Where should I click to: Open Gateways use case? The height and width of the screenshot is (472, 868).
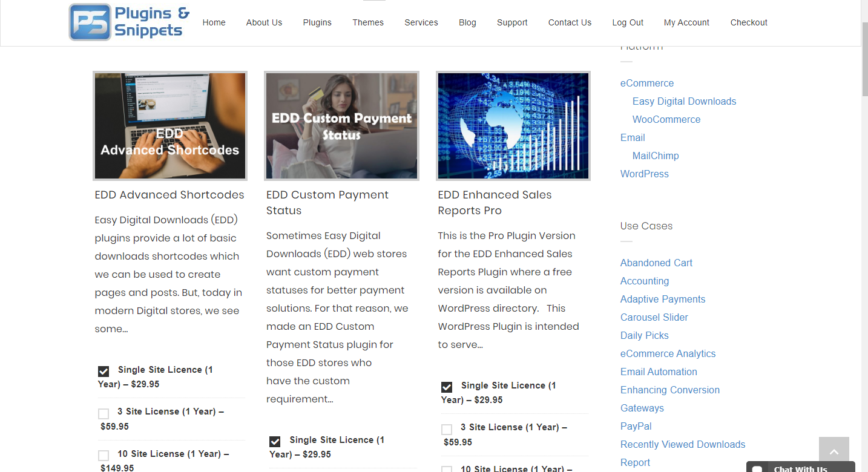click(642, 408)
